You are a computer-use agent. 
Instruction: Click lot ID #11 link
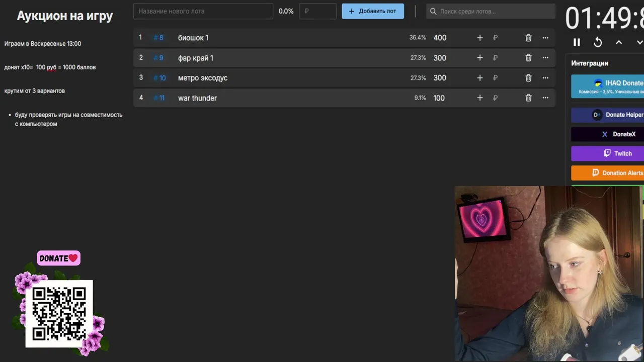[x=159, y=98]
